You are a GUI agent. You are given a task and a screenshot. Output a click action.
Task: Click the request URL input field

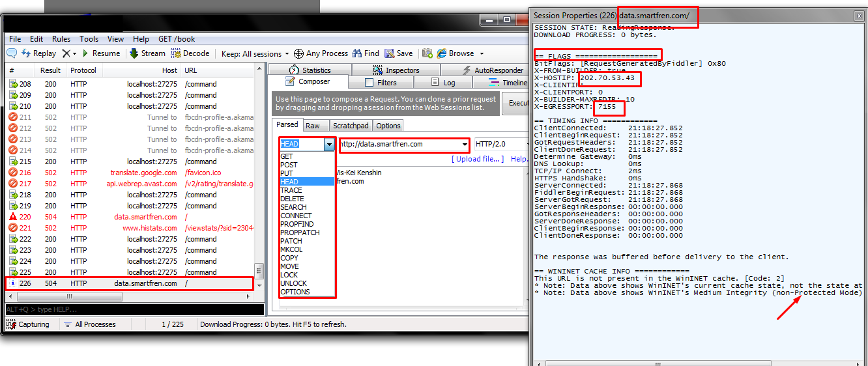pyautogui.click(x=399, y=144)
